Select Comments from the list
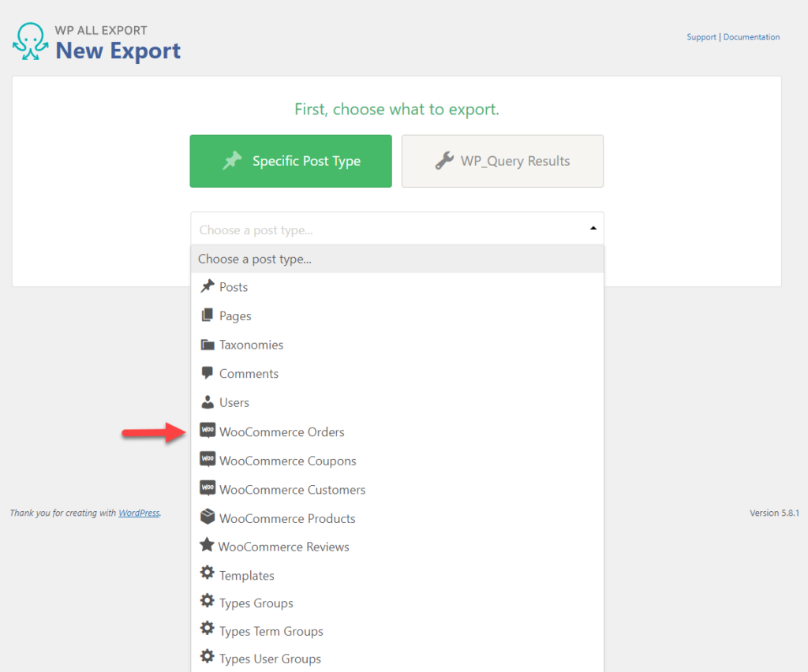808x672 pixels. coord(397,373)
